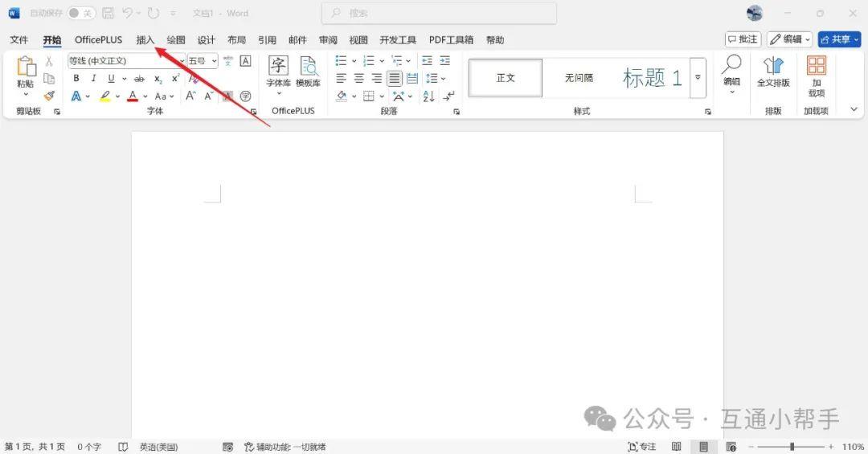Click the zoom slider handle
The image size is (868, 454).
click(x=792, y=446)
